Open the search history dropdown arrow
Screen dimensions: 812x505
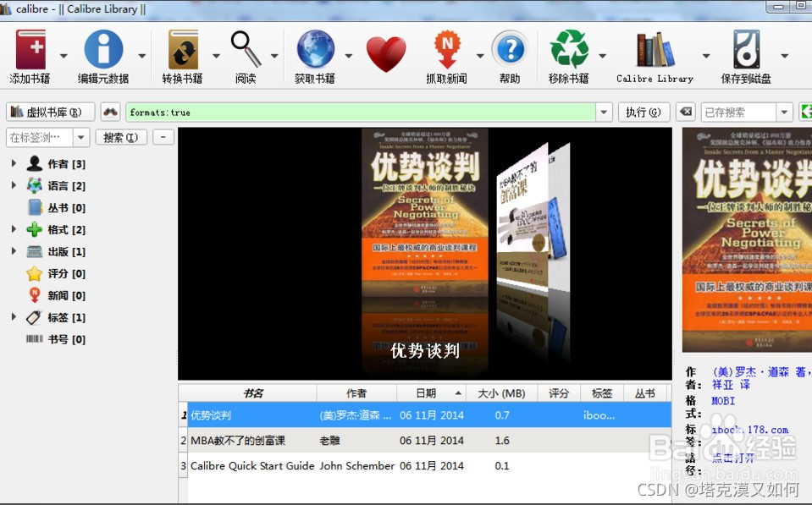click(x=604, y=112)
